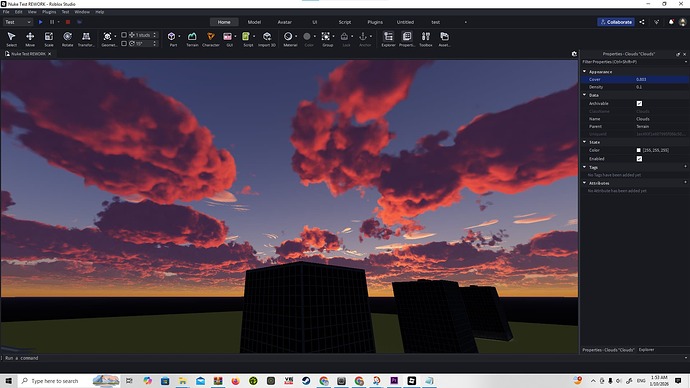Open the Import 3D tool
Viewport: 690px width, 388px height.
coord(267,39)
